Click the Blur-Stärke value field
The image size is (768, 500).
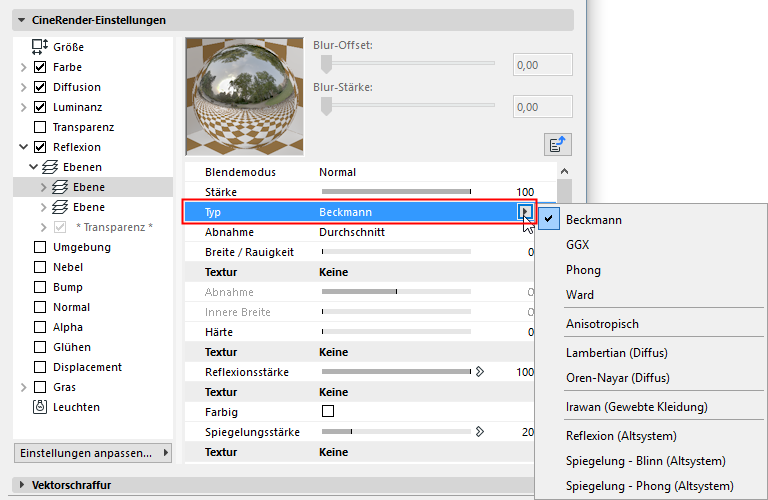tap(543, 107)
